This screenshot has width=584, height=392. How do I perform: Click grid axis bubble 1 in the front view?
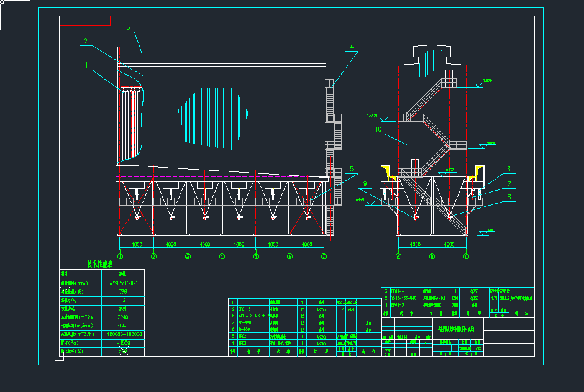[x=120, y=256]
